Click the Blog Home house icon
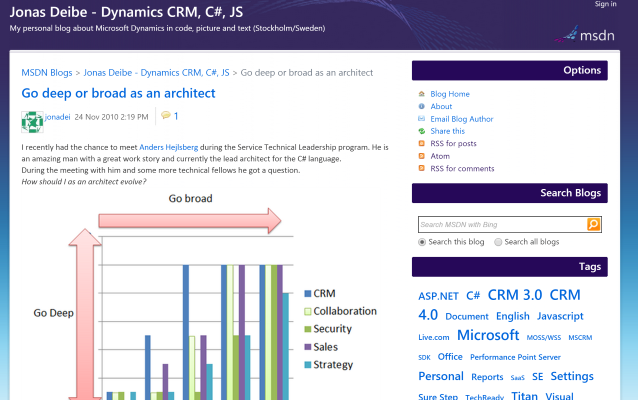 [x=422, y=94]
